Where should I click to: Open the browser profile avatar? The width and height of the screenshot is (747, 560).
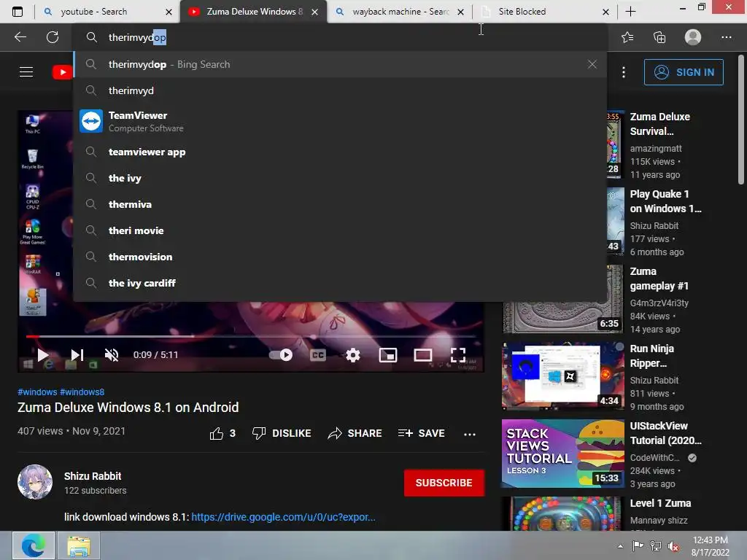(x=693, y=37)
